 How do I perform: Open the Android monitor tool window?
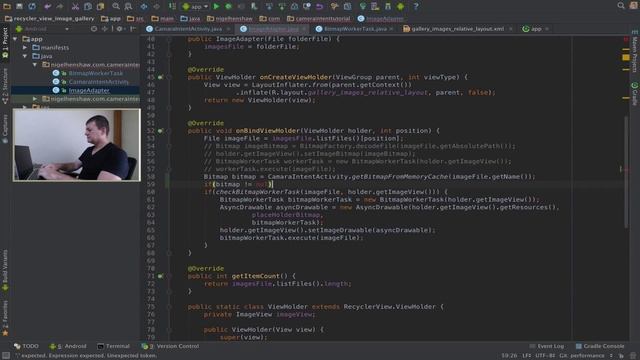point(68,346)
